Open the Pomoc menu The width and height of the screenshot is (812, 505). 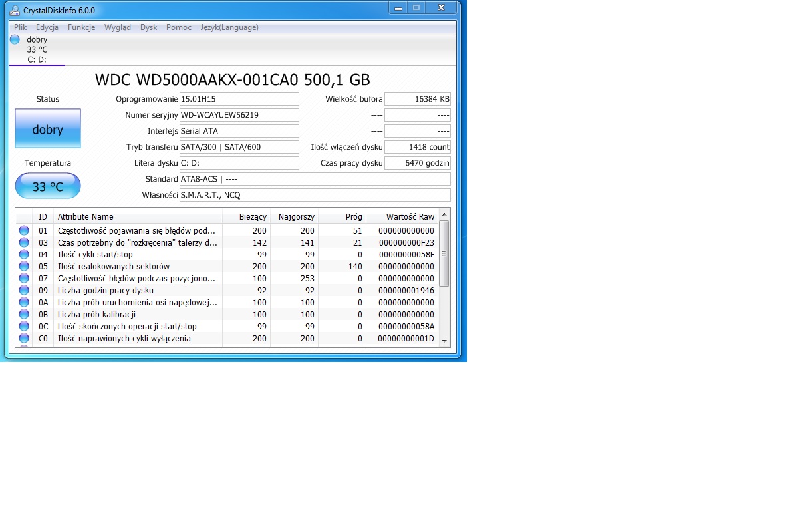coord(179,27)
